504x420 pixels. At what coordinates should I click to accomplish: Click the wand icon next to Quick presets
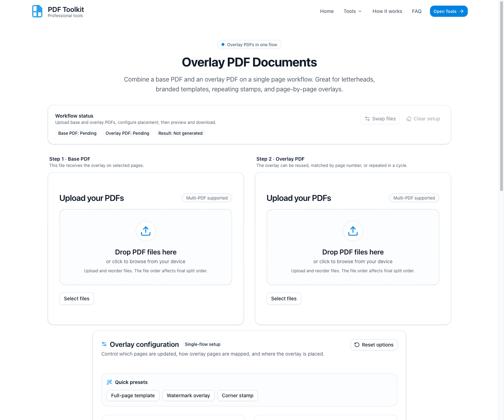click(109, 382)
